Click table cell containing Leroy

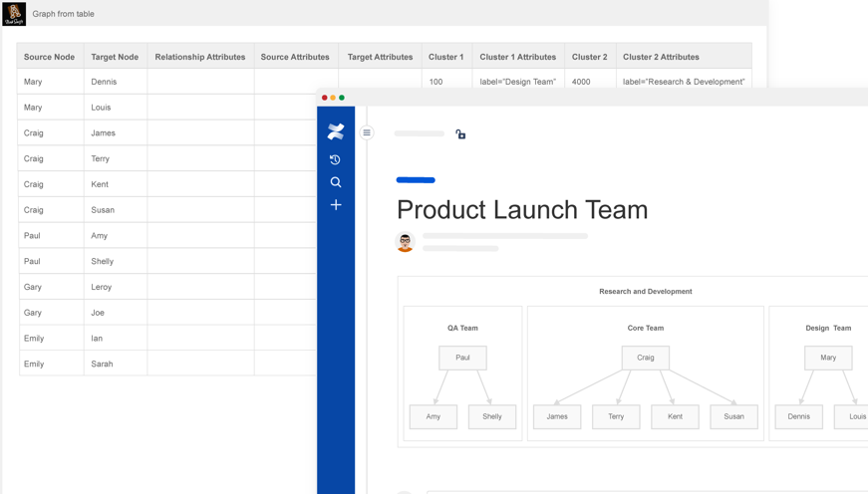click(115, 287)
